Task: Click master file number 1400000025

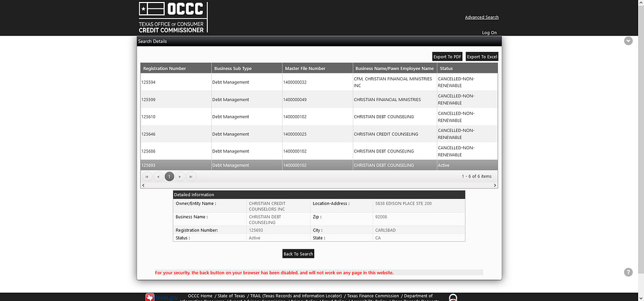Action: click(x=295, y=134)
